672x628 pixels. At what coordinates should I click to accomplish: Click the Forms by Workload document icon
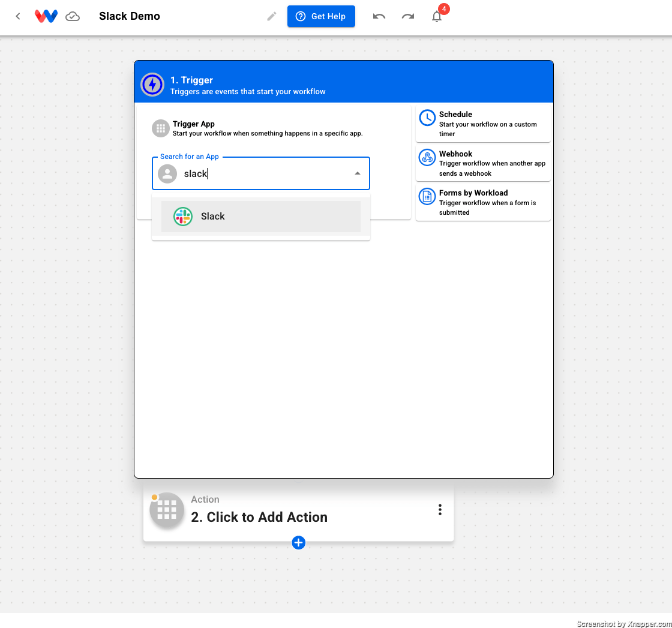pos(427,197)
